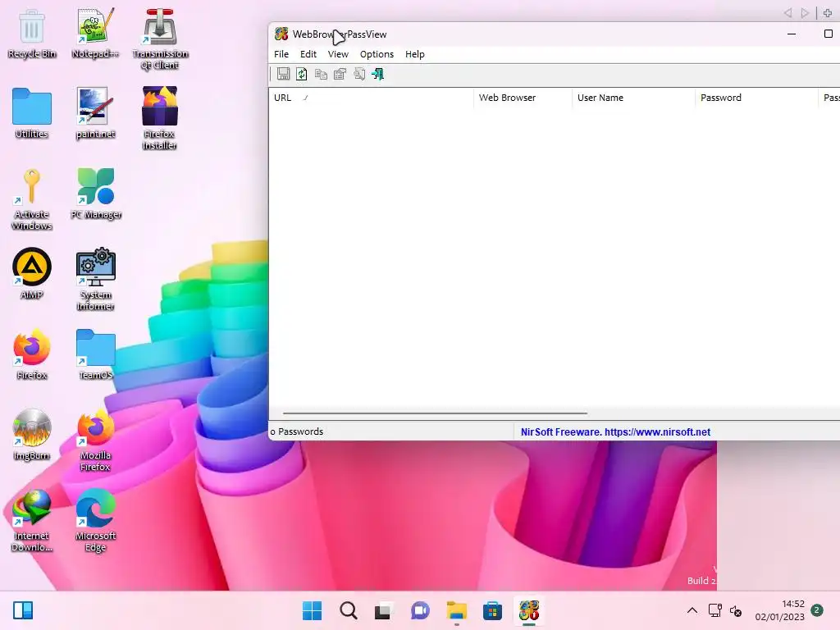The image size is (840, 630).
Task: Click the '0 Passwords' status bar text
Action: pos(297,431)
